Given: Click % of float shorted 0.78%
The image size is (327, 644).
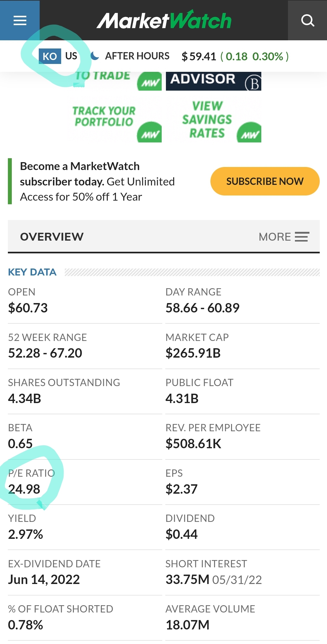Looking at the screenshot, I should (x=25, y=625).
